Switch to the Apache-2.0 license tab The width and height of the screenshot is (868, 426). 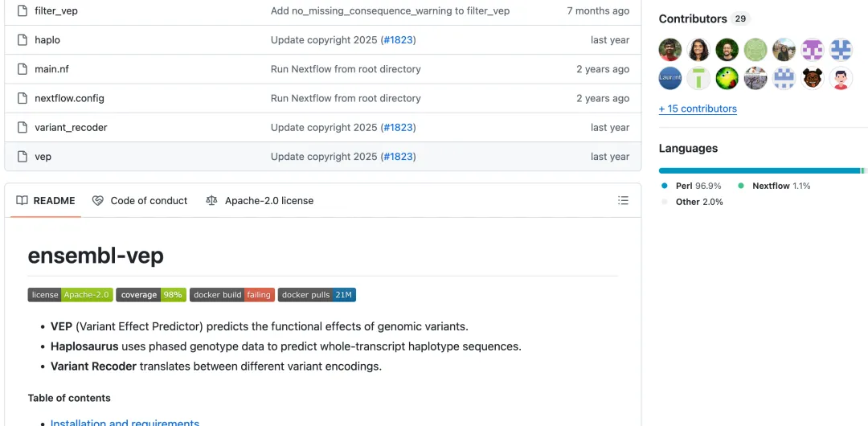(x=260, y=201)
